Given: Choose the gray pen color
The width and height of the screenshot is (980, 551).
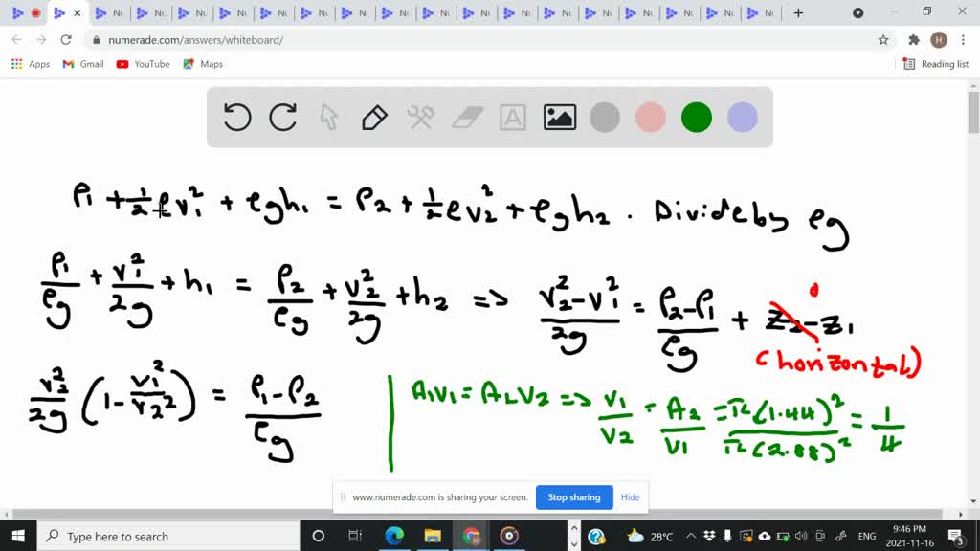Looking at the screenshot, I should pyautogui.click(x=605, y=118).
